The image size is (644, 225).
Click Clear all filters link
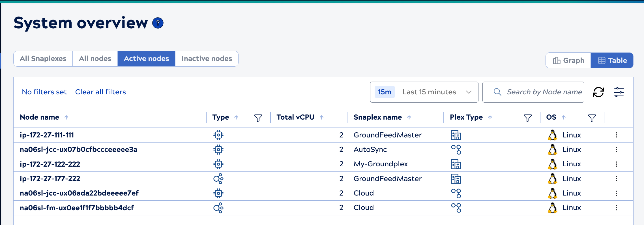point(100,92)
